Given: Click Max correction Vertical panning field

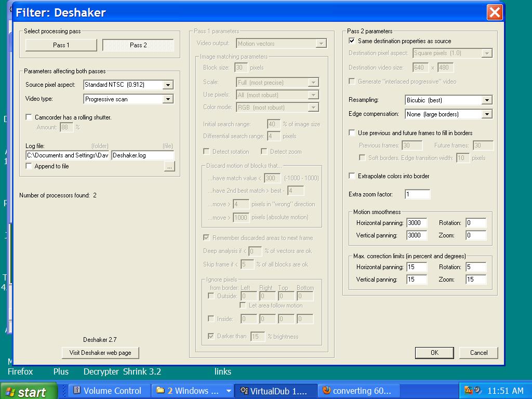Looking at the screenshot, I should coord(417,280).
